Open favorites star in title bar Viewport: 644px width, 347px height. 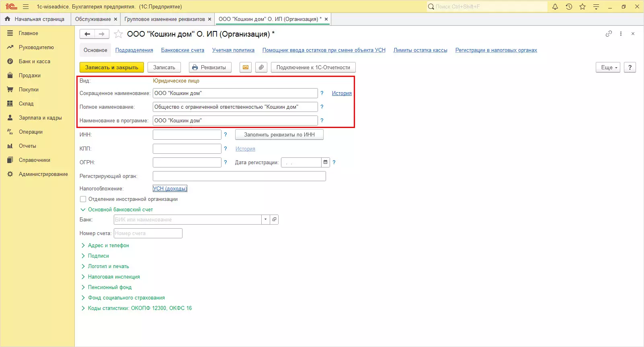582,6
